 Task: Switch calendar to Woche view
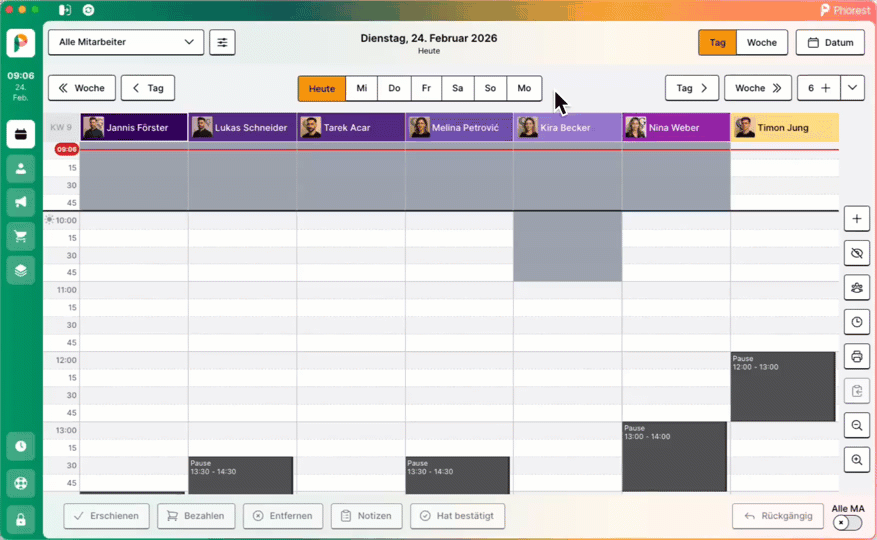761,43
